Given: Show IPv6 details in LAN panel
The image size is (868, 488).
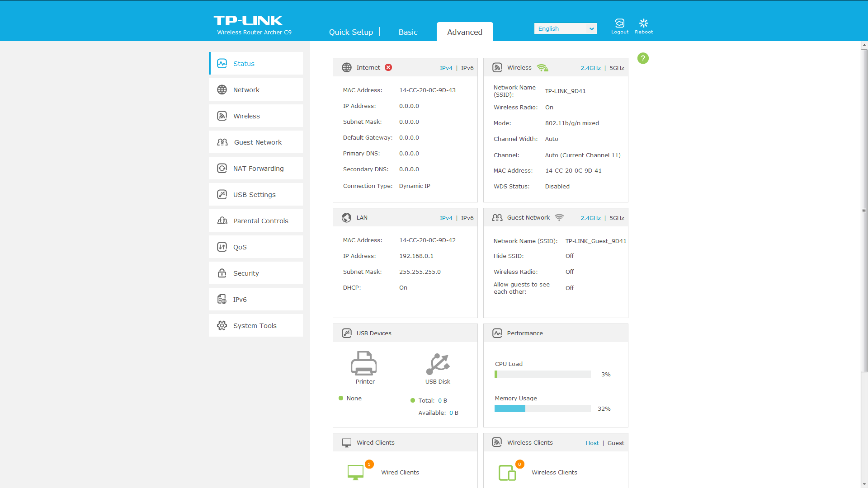Looking at the screenshot, I should coord(467,218).
